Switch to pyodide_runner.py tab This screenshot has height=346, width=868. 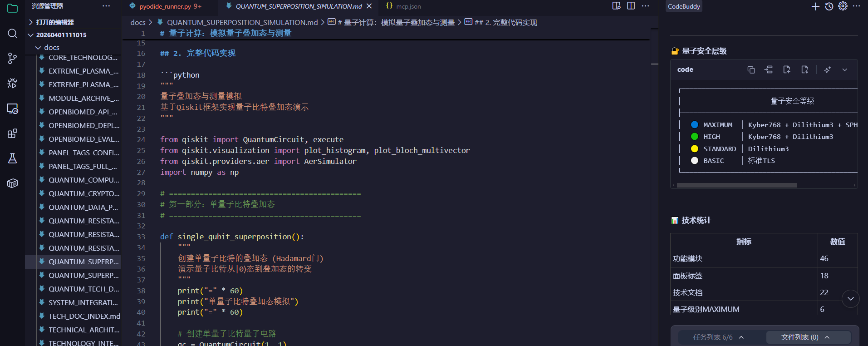pos(166,6)
